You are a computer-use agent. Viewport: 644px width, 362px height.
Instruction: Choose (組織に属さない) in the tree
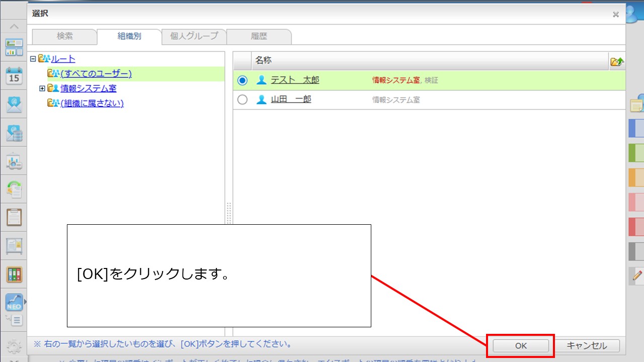click(92, 103)
